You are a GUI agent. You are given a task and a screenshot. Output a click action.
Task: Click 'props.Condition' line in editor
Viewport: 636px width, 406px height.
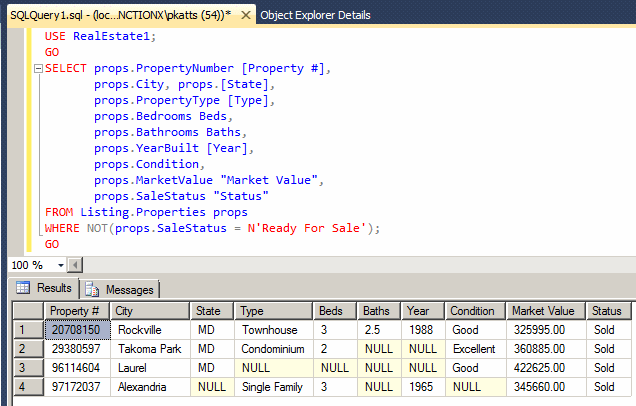[x=149, y=164]
